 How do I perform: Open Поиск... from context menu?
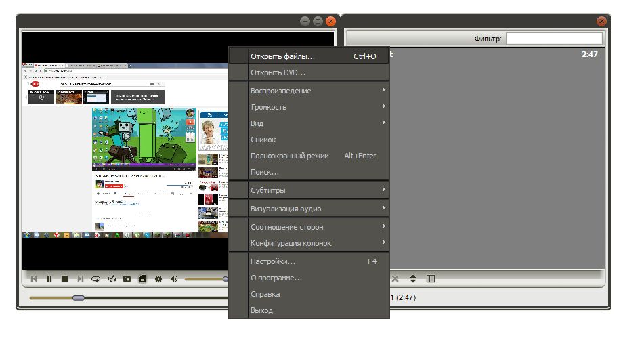(308, 172)
